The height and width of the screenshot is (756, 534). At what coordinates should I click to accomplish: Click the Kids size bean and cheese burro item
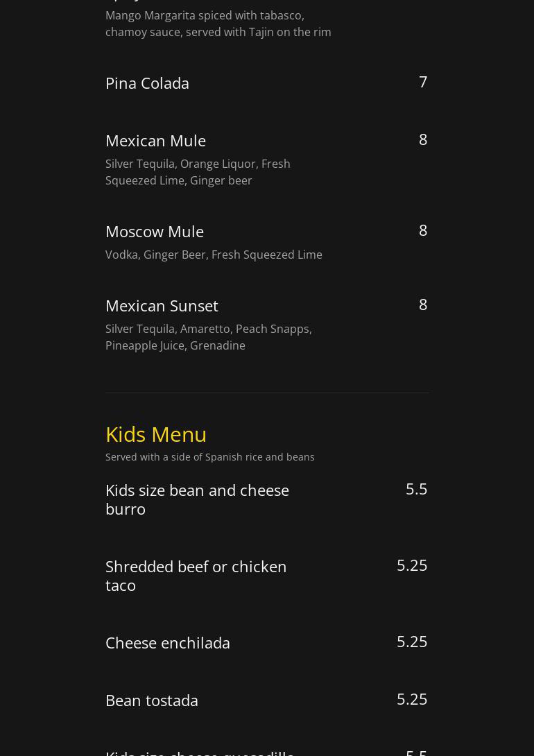click(197, 499)
